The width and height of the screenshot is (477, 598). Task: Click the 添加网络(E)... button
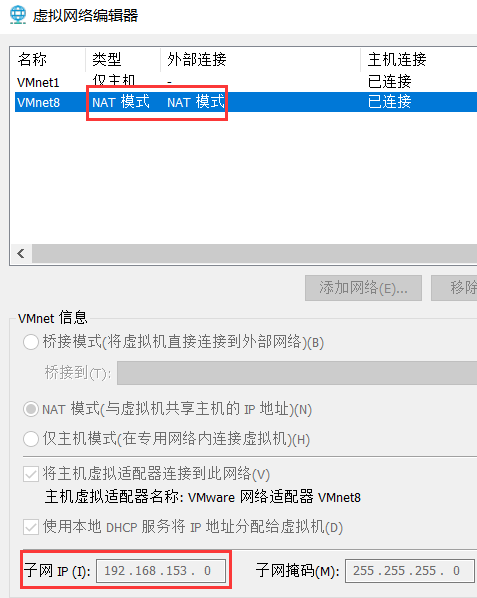tap(363, 288)
